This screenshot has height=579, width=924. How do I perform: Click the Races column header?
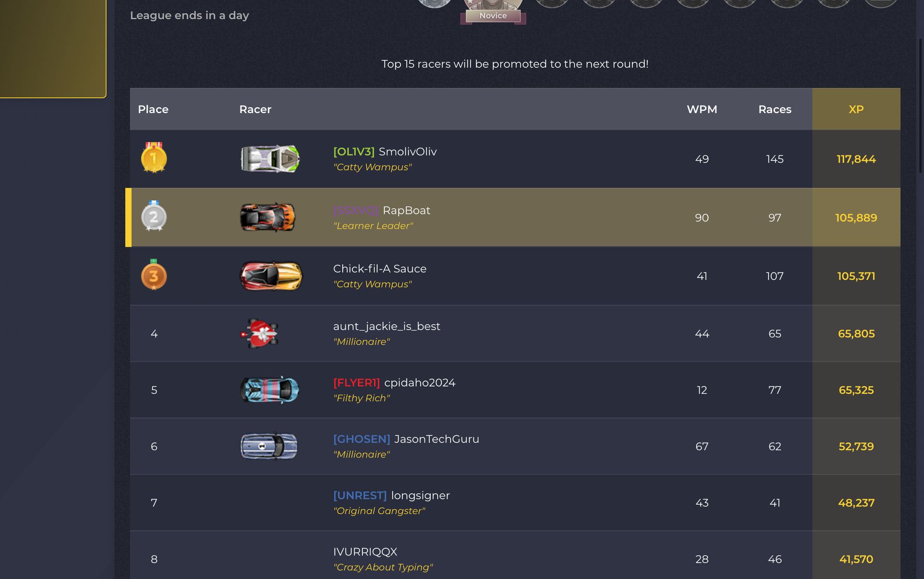coord(775,109)
